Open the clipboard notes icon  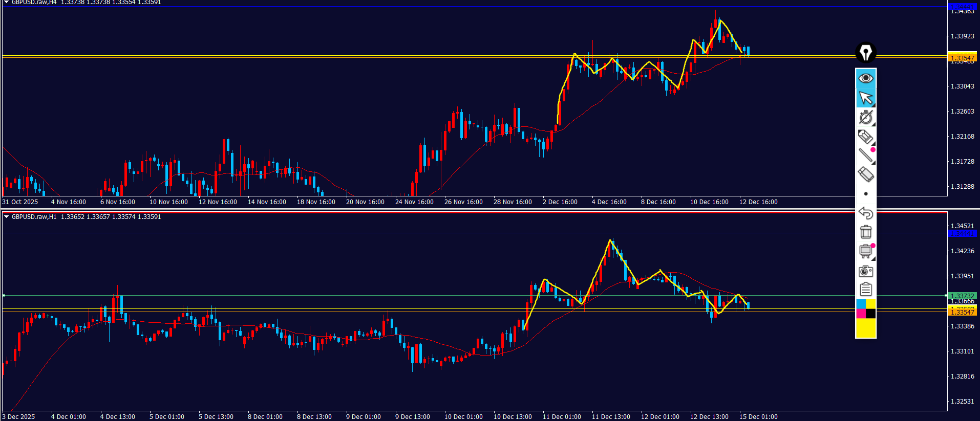865,290
